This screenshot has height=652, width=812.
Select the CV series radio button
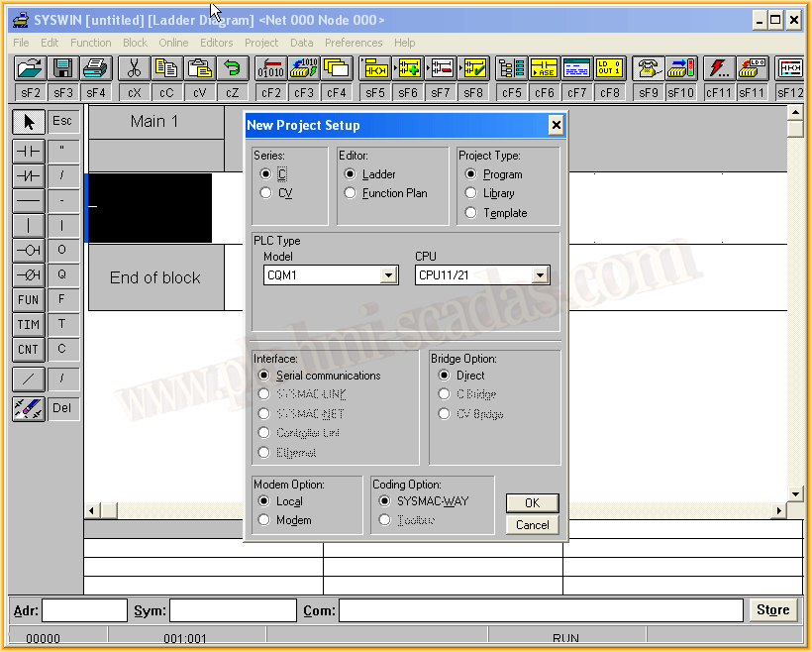tap(265, 193)
